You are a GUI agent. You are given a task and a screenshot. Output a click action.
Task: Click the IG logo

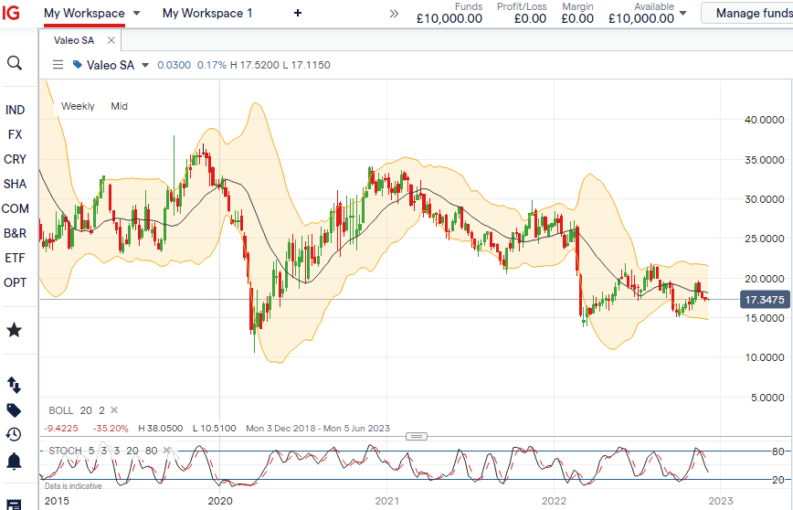(11, 13)
